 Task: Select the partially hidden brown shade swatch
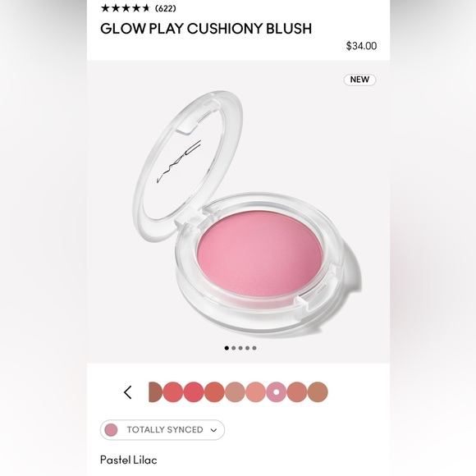(155, 392)
